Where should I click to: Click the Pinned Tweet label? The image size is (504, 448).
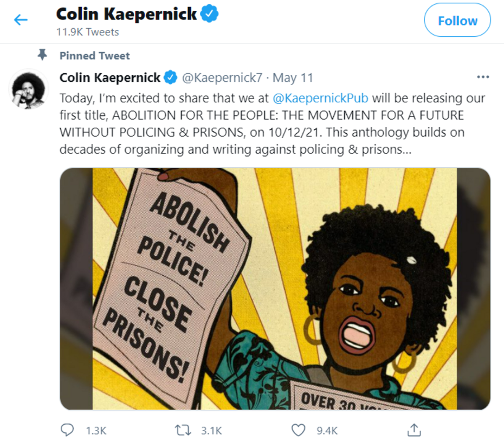tap(94, 56)
